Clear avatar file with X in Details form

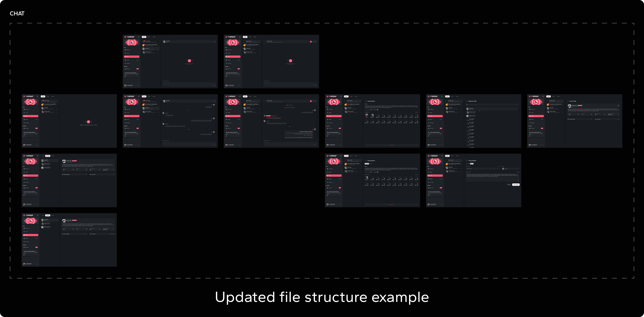click(x=519, y=169)
